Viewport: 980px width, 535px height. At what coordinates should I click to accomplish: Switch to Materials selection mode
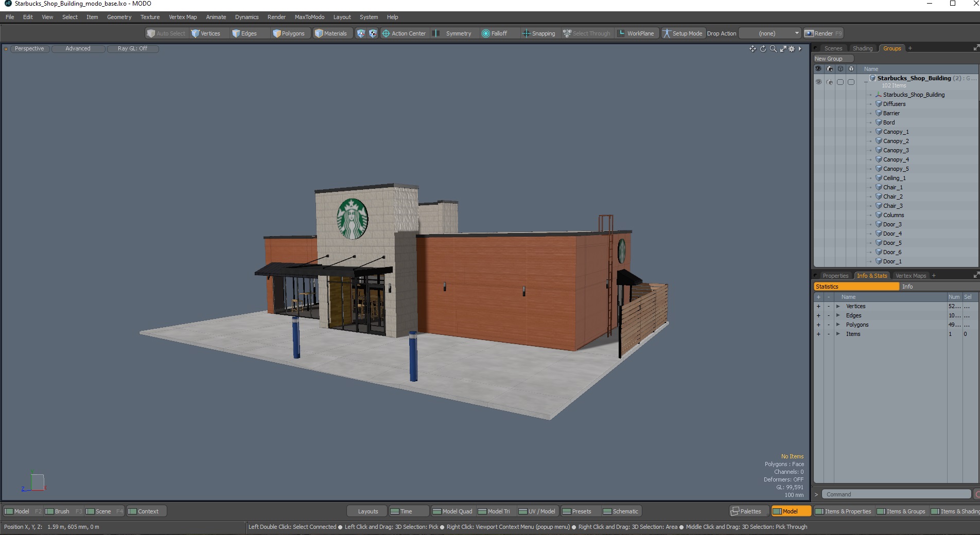tap(331, 33)
